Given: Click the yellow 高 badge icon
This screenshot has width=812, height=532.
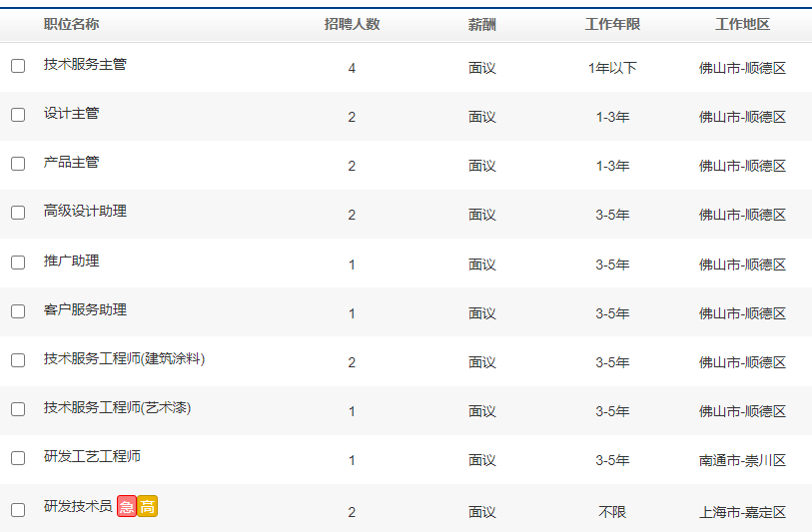Looking at the screenshot, I should coord(148,507).
